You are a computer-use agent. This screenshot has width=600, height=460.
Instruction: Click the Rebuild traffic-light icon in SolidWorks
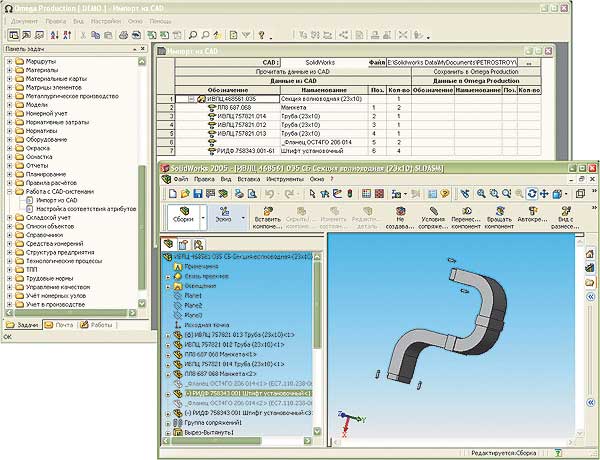click(x=350, y=194)
